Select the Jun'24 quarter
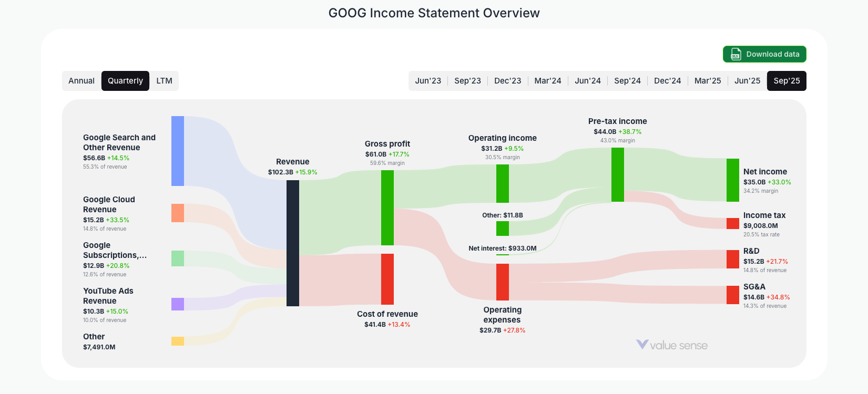868x394 pixels. pyautogui.click(x=587, y=80)
